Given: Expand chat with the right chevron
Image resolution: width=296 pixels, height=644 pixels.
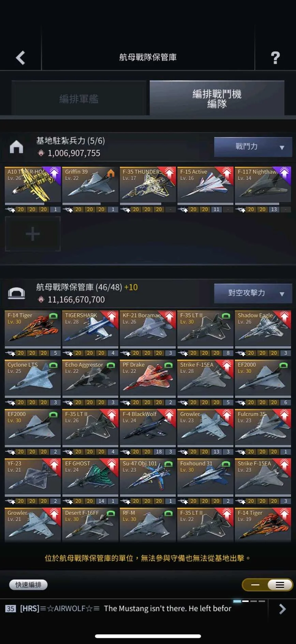Looking at the screenshot, I should click(282, 609).
